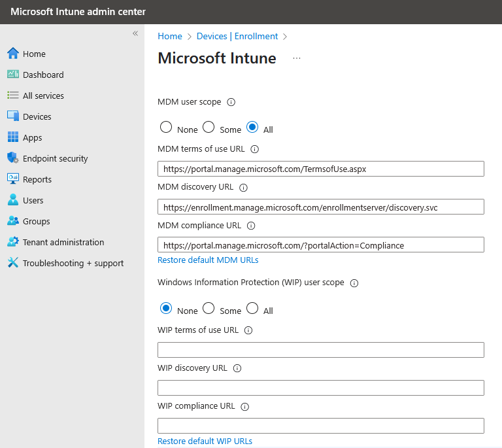
Task: Click Restore default WIP URLs link
Action: point(205,441)
